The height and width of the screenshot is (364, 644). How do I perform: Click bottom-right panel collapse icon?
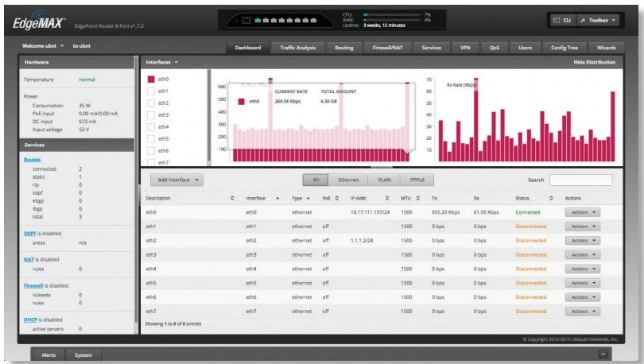[603, 354]
